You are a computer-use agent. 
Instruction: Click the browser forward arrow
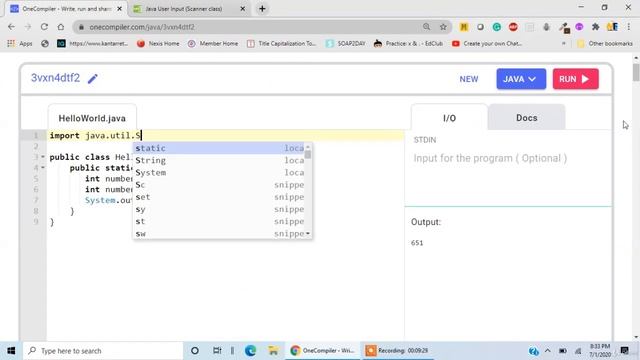[28, 27]
